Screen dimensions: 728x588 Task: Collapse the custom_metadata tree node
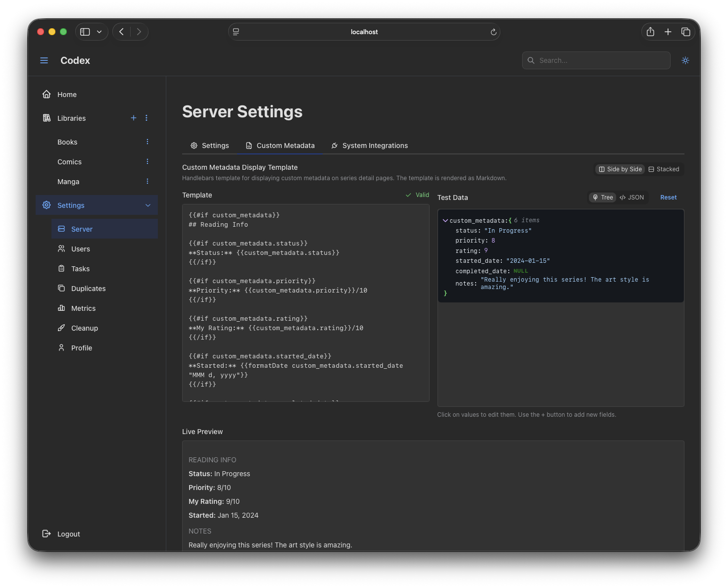[445, 220]
